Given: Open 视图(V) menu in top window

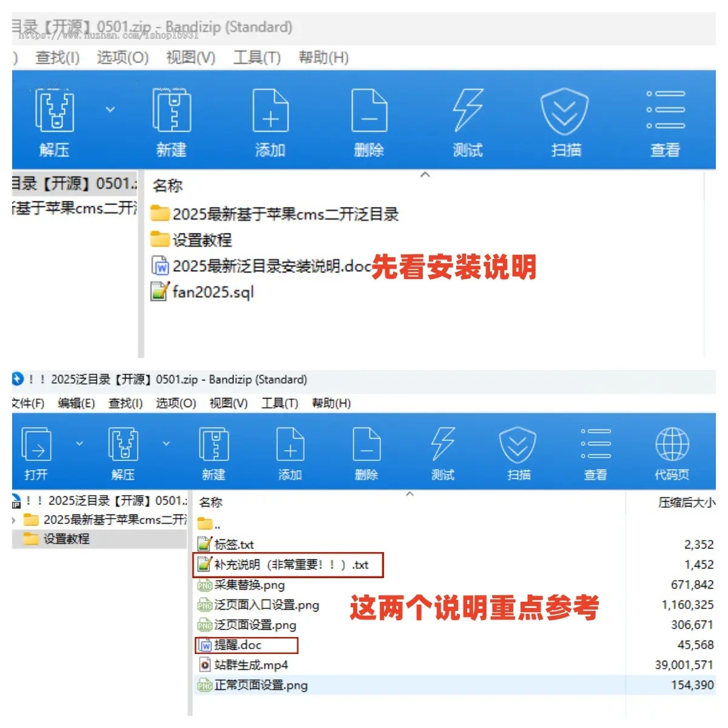Looking at the screenshot, I should coord(190,58).
